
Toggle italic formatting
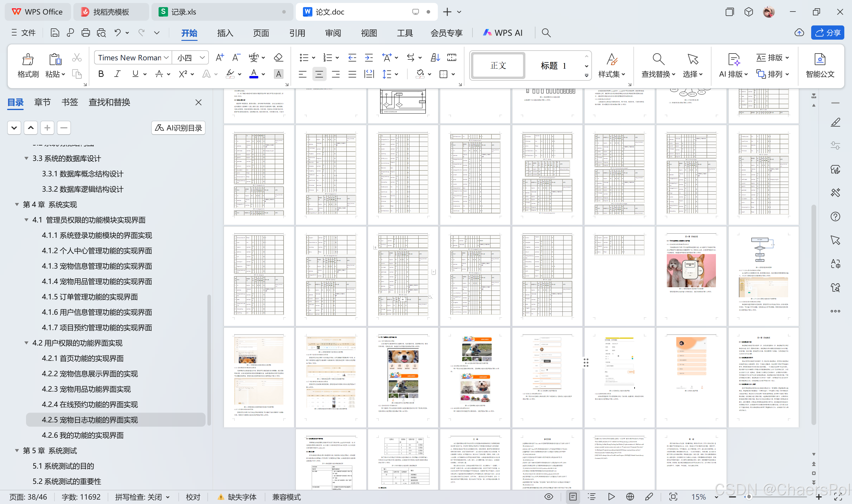point(117,74)
